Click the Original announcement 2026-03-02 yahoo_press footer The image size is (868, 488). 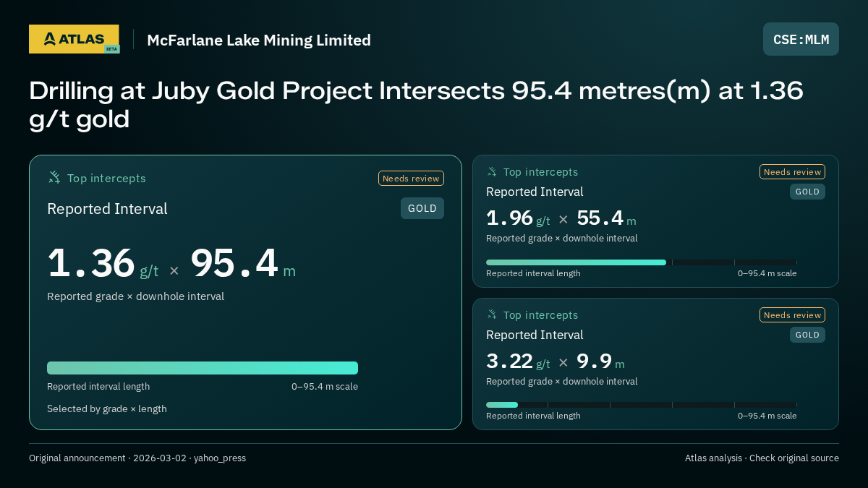coord(137,458)
